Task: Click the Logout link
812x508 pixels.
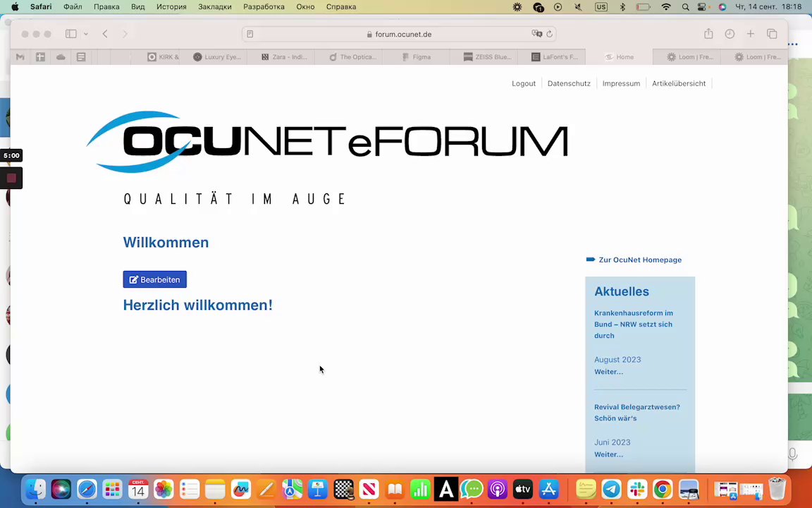Action: coord(524,83)
